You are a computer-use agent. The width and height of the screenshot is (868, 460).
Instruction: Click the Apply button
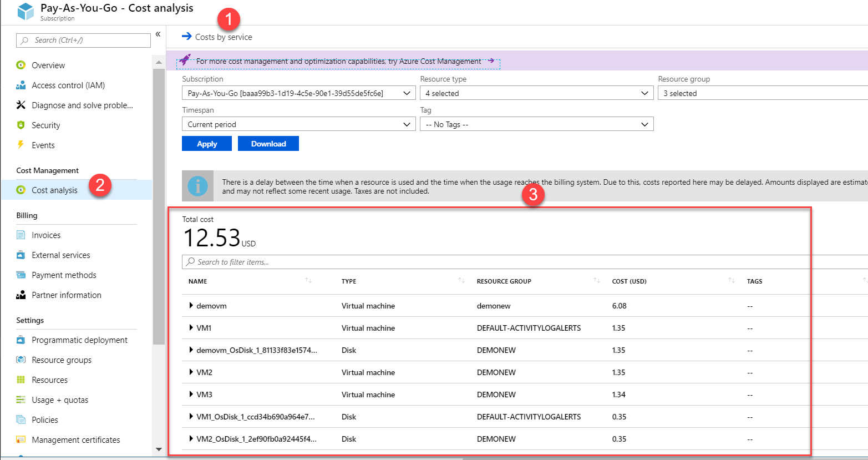point(207,144)
